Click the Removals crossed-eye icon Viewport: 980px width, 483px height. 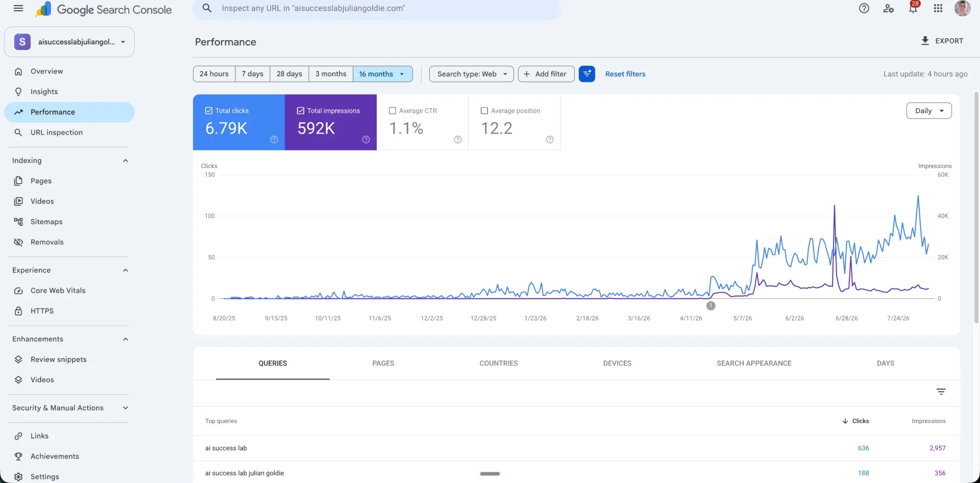click(18, 242)
